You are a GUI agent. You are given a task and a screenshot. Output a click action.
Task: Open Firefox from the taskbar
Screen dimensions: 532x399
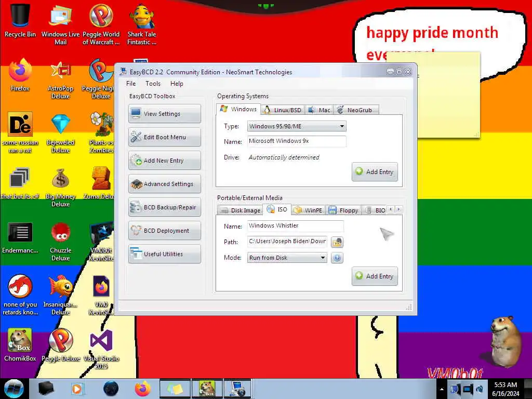click(x=143, y=389)
